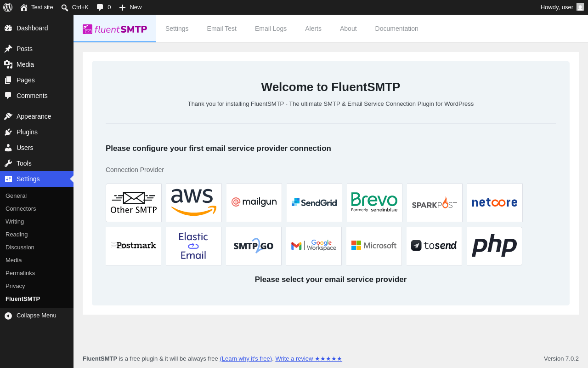Click the New plus button in admin bar

[130, 7]
